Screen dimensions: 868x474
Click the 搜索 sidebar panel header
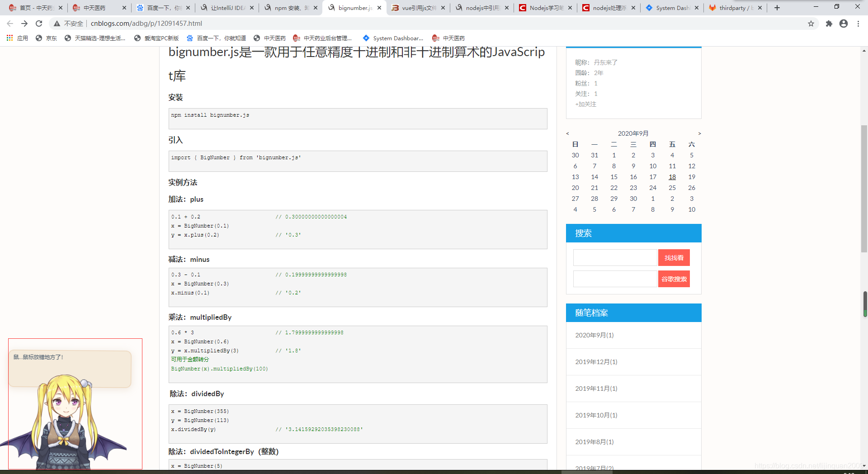click(x=633, y=233)
